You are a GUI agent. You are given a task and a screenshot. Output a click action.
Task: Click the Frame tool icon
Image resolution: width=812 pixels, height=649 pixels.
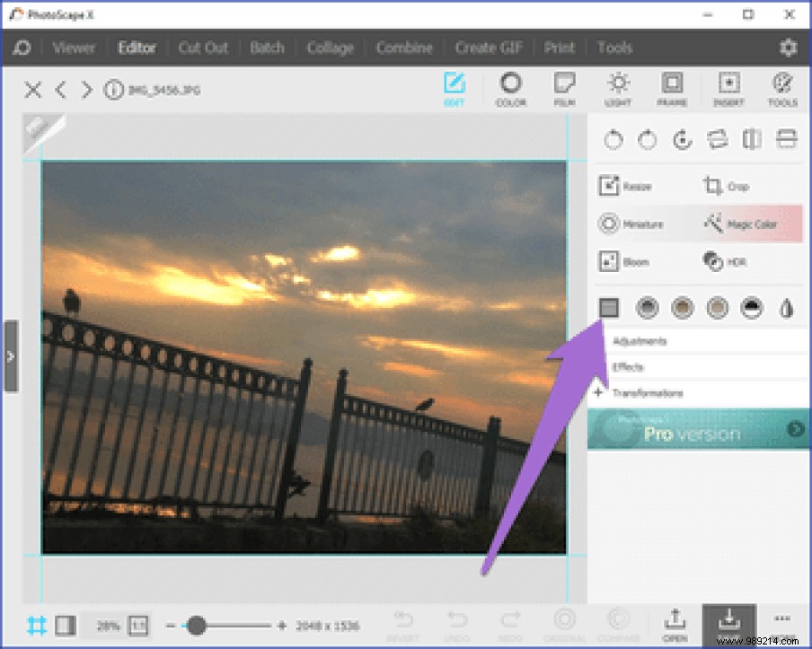672,89
